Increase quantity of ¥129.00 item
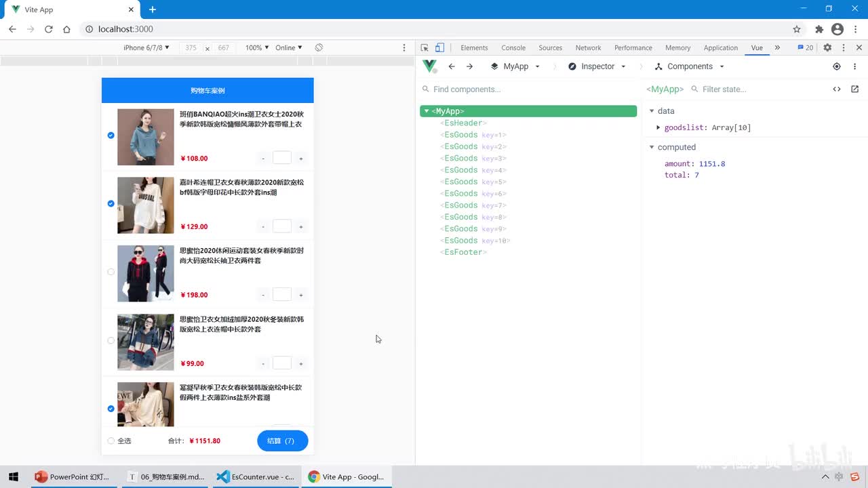Image resolution: width=868 pixels, height=488 pixels. pos(301,227)
